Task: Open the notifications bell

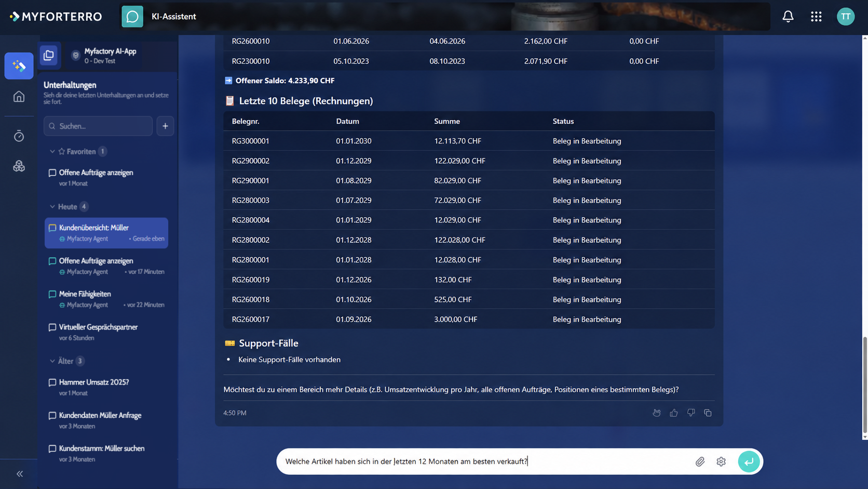Action: pyautogui.click(x=788, y=17)
